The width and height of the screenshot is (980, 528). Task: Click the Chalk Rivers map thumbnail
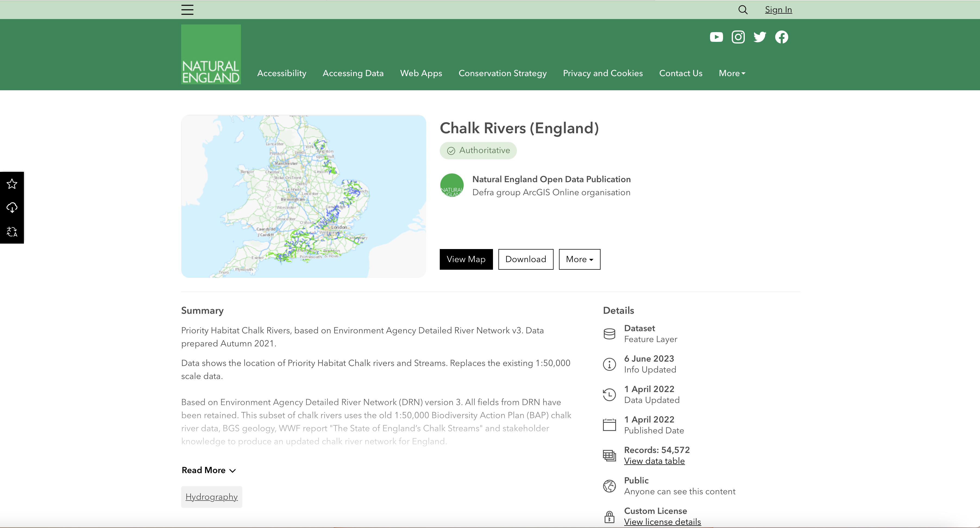(303, 196)
